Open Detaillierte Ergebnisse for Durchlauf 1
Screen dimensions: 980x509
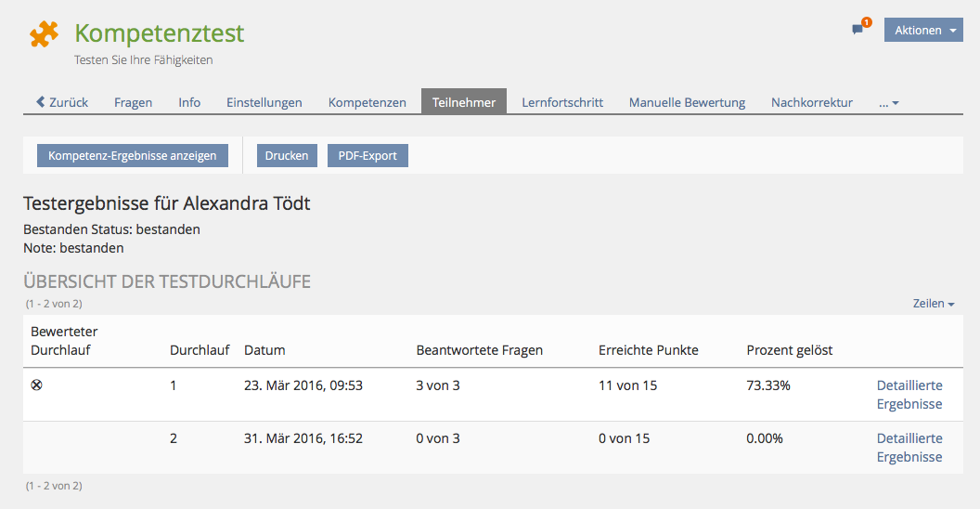click(x=909, y=395)
